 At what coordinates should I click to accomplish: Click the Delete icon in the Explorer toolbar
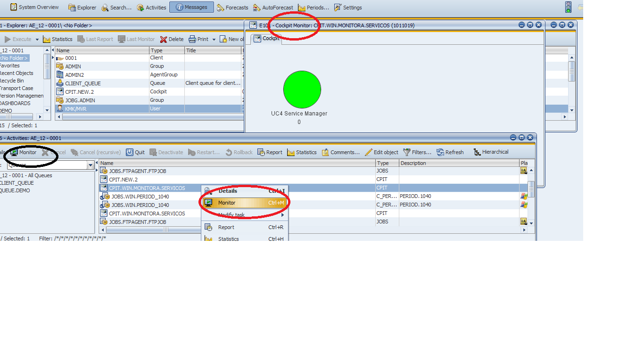pyautogui.click(x=172, y=39)
